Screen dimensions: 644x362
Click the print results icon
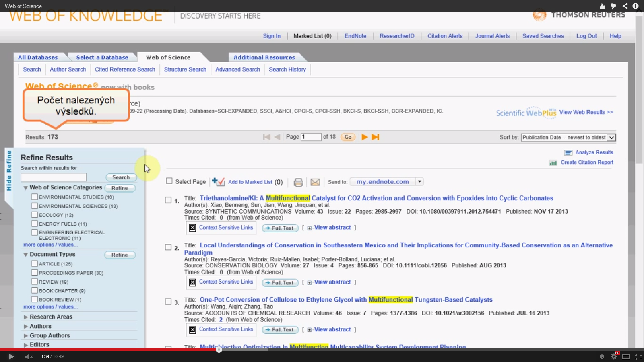(298, 182)
